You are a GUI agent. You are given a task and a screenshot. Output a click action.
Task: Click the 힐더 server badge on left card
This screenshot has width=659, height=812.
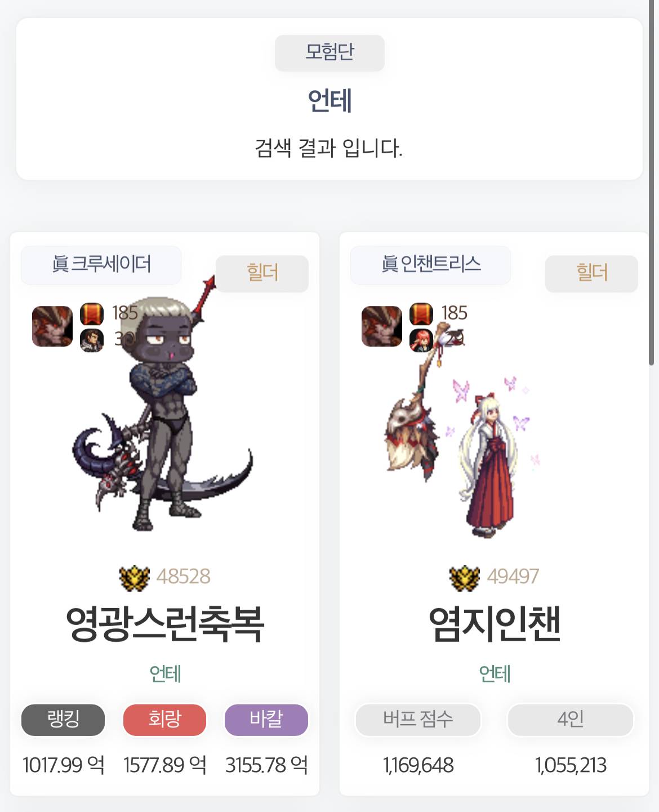point(262,273)
